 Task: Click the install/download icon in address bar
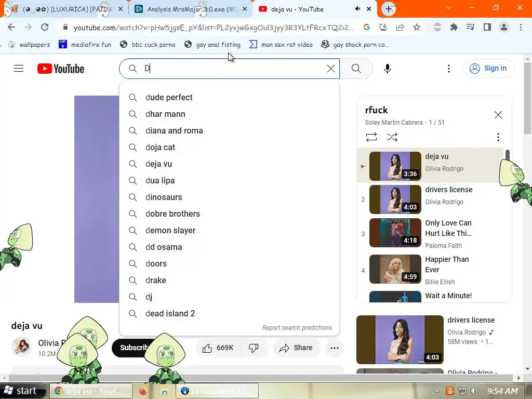click(383, 27)
